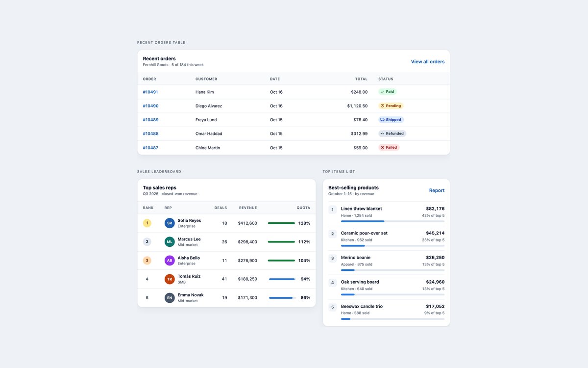The image size is (588, 368).
Task: Click the DEALS column header
Action: (x=220, y=208)
